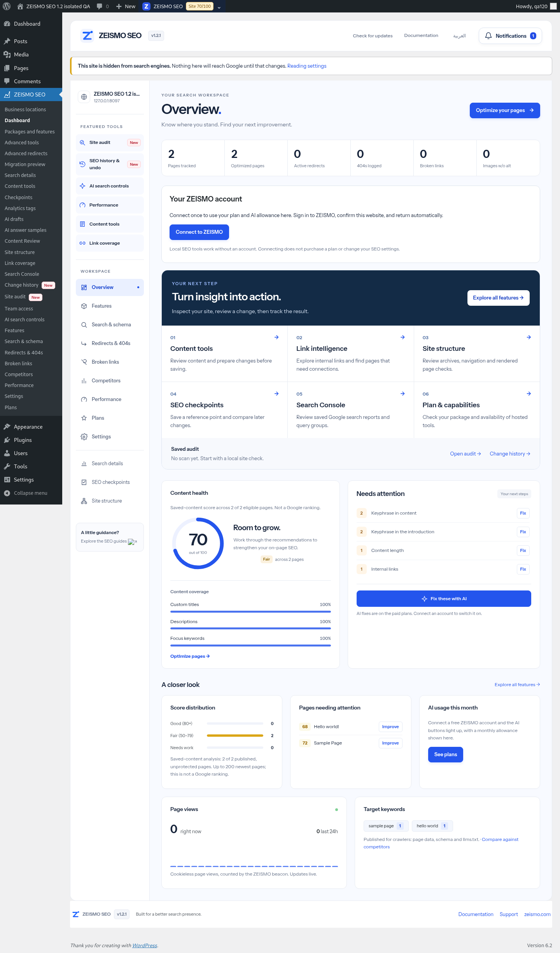Image resolution: width=560 pixels, height=953 pixels.
Task: Click the Features cube icon in workspace
Action: 84,306
